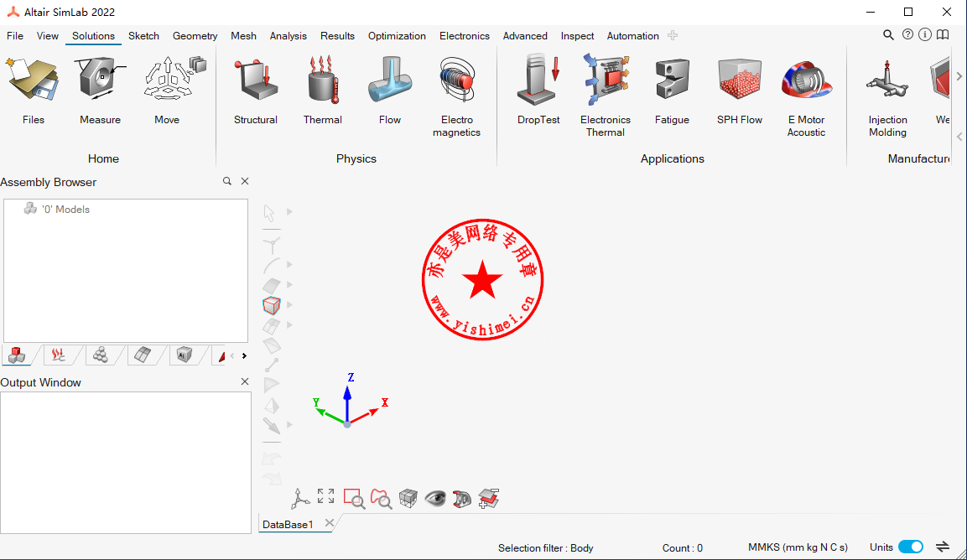
Task: Select the DataBase1 document tab
Action: [288, 524]
